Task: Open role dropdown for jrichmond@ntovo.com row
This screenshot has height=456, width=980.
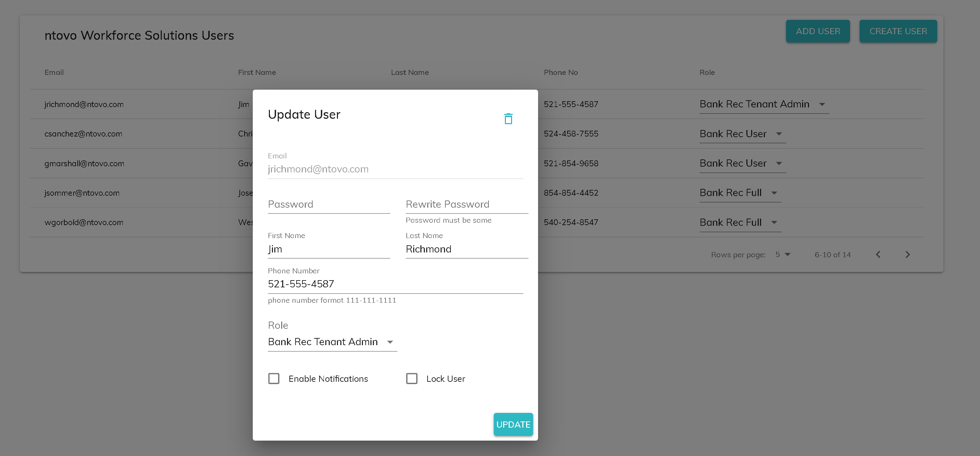Action: tap(763, 104)
